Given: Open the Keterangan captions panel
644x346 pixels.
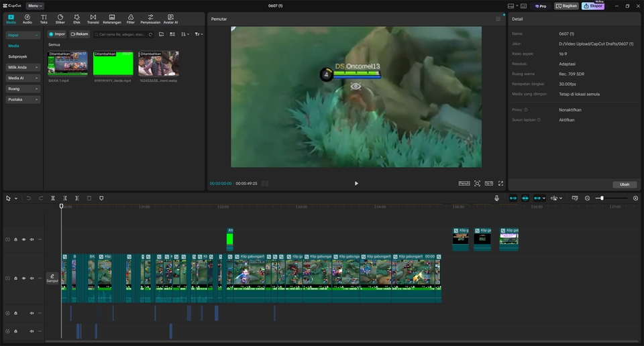Looking at the screenshot, I should (x=112, y=19).
